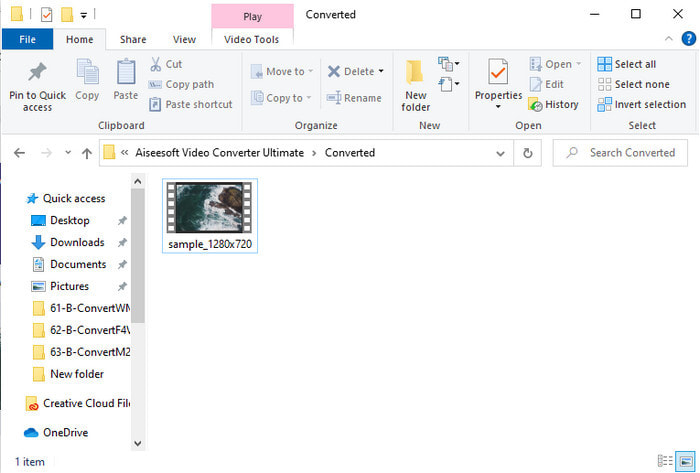The width and height of the screenshot is (700, 473).
Task: Click the Up arrow navigation button
Action: pyautogui.click(x=87, y=153)
